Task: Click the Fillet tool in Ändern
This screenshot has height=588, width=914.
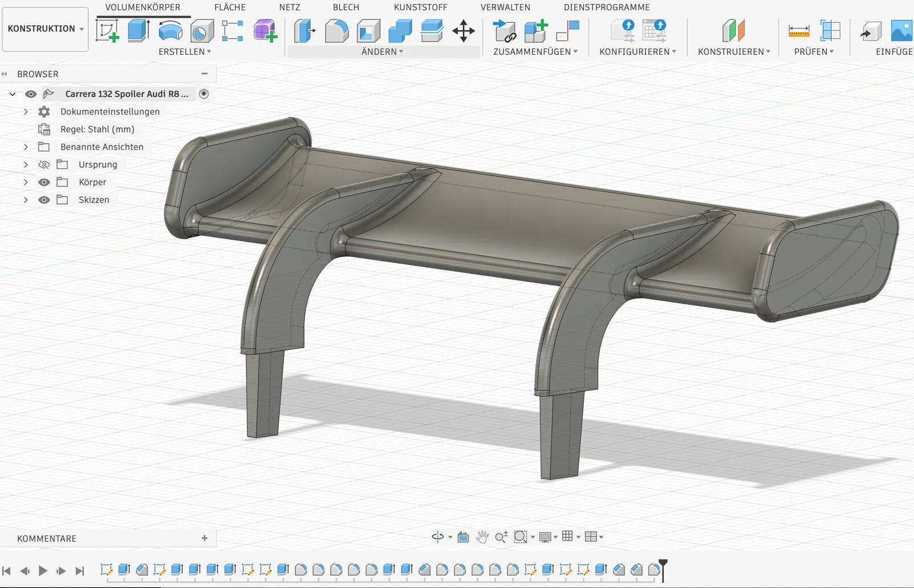Action: pos(336,31)
